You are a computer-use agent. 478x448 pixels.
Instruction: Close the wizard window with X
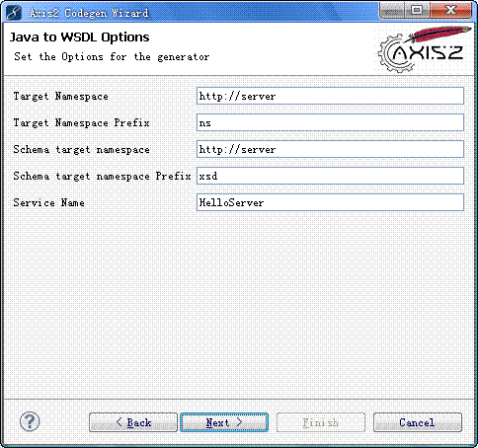(x=450, y=11)
